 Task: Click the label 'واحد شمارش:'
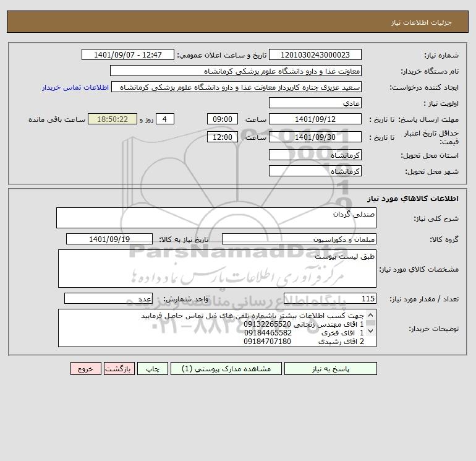click(186, 299)
